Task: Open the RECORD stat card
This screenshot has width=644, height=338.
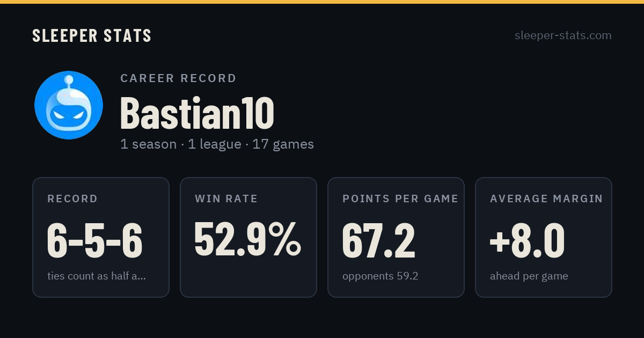Action: point(101,237)
